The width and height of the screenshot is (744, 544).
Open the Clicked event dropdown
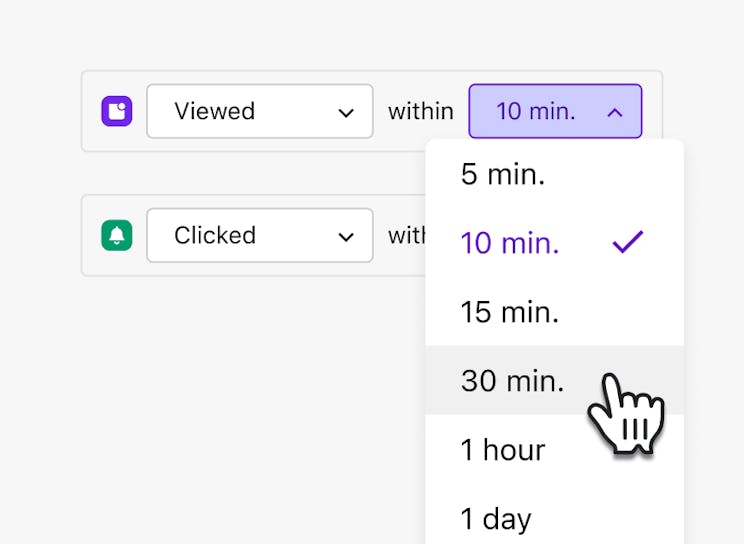click(260, 235)
